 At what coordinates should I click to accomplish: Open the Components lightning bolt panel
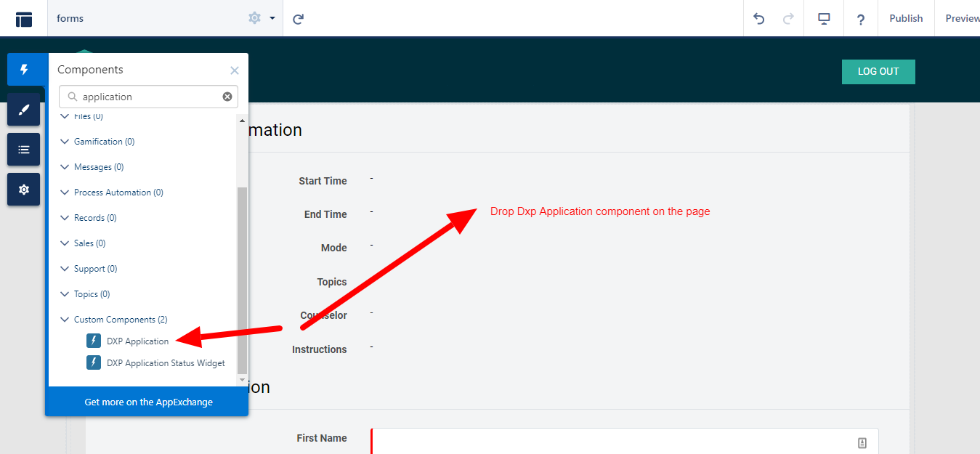tap(24, 70)
